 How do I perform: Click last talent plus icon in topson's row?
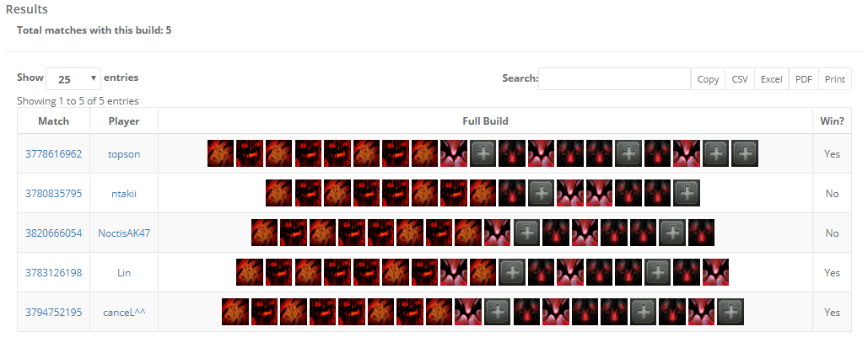745,153
